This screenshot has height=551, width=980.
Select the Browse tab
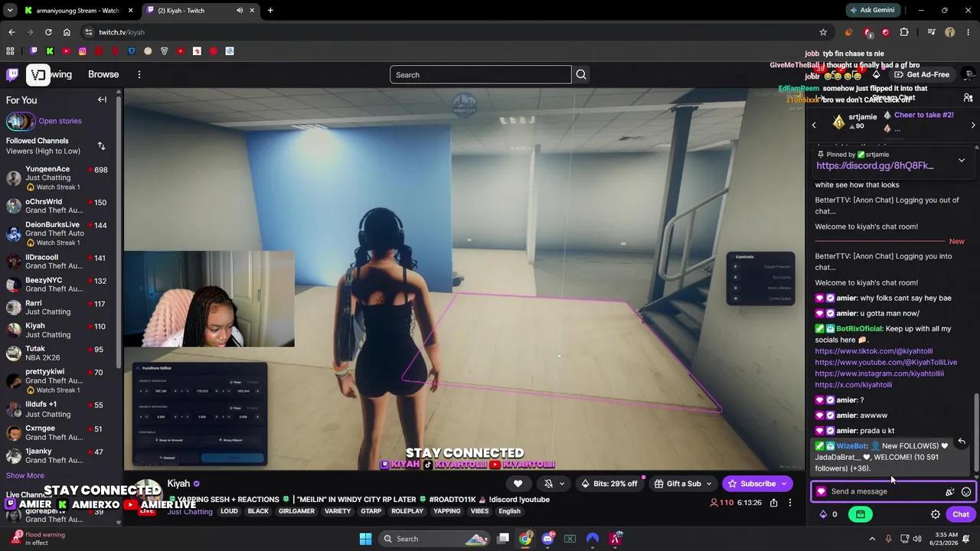pos(103,74)
